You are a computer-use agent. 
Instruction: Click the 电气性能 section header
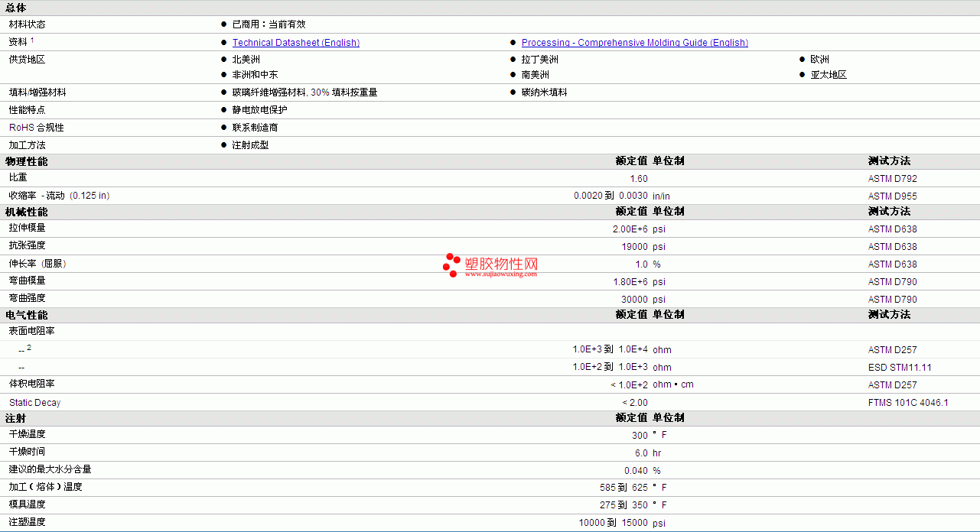(x=26, y=315)
